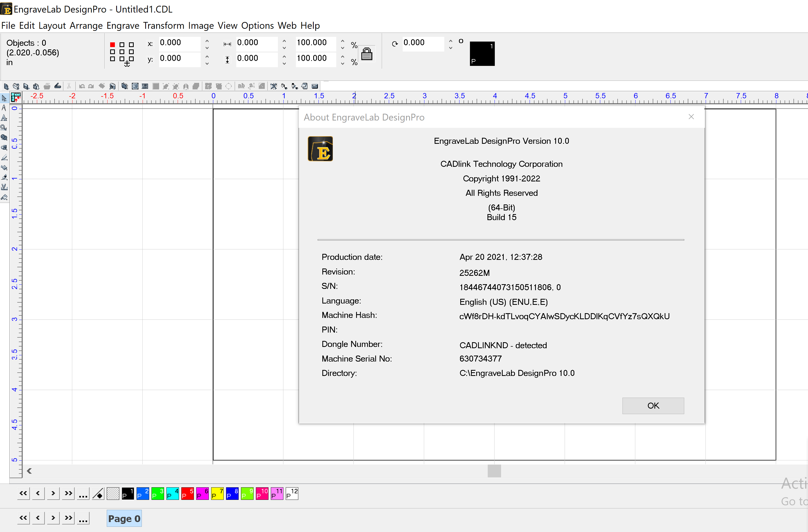Pick the red color swatch number 5
Image resolution: width=808 pixels, height=532 pixels.
187,494
